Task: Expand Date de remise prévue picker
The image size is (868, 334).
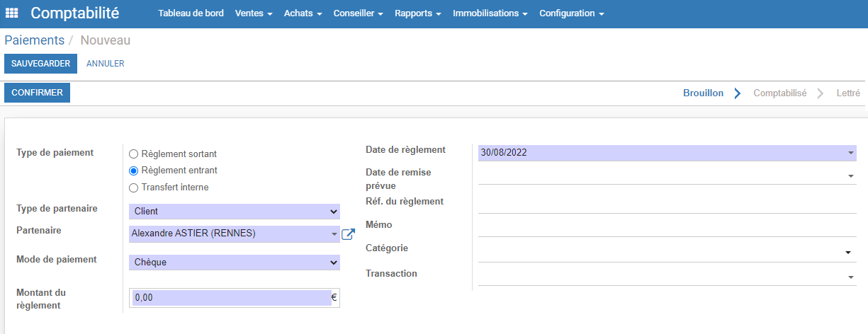Action: (850, 176)
